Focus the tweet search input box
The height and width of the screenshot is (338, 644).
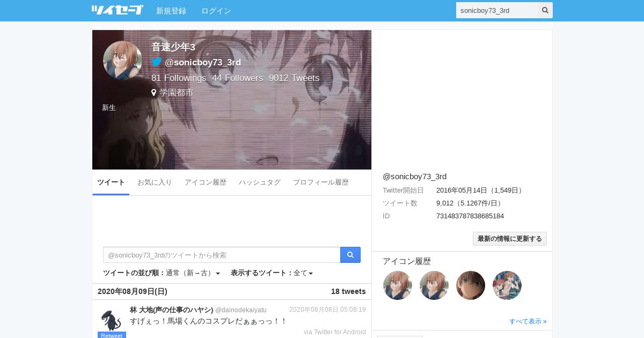(x=222, y=255)
